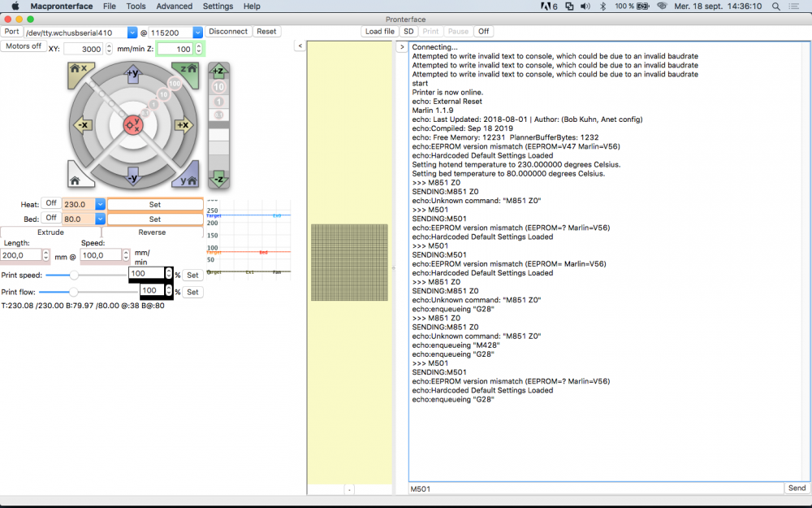Screen dimensions: 812x508
Task: Home all axes with the white house icon
Action: pos(79,176)
